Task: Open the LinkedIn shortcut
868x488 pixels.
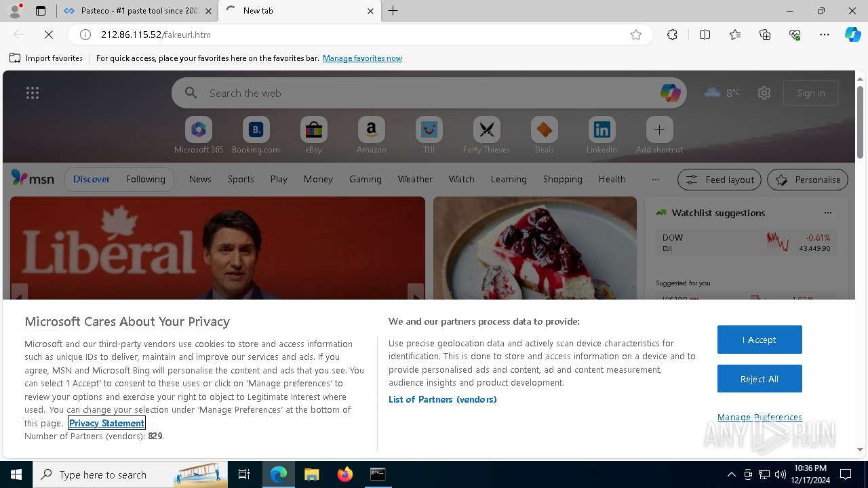Action: (601, 135)
